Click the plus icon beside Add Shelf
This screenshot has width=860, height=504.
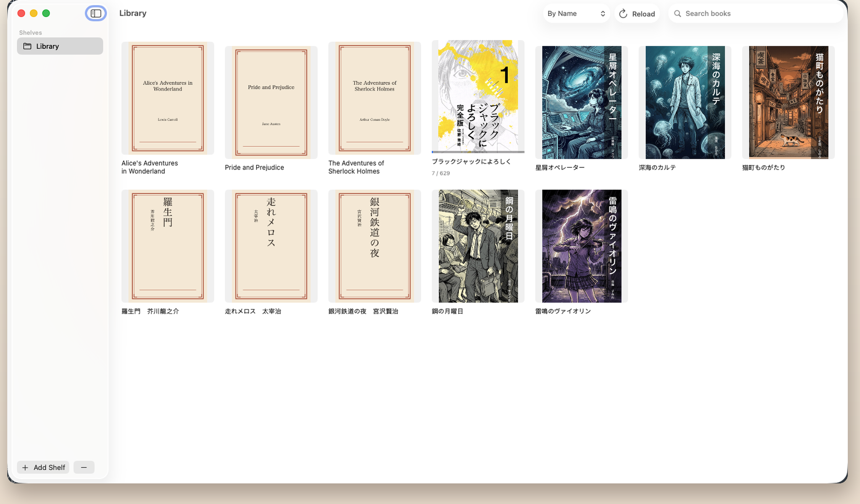(25, 467)
